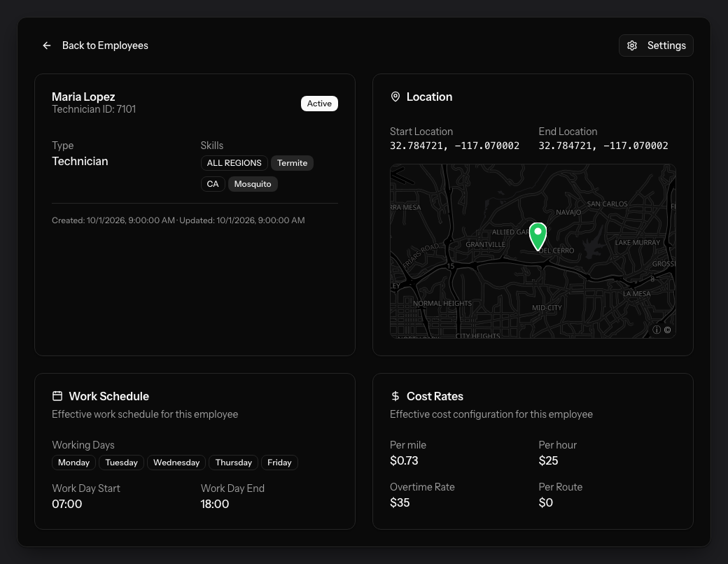728x564 pixels.
Task: Click the End Location coordinates value
Action: click(603, 146)
